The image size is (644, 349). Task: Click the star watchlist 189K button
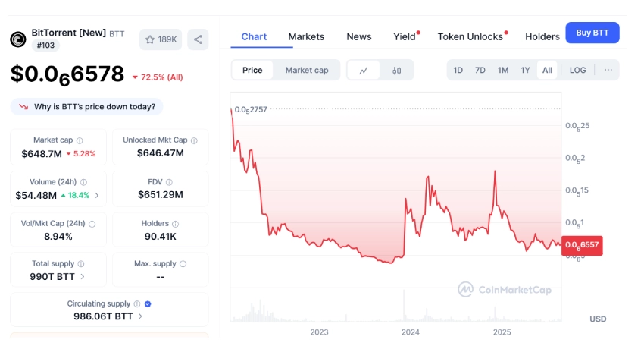[x=161, y=39]
